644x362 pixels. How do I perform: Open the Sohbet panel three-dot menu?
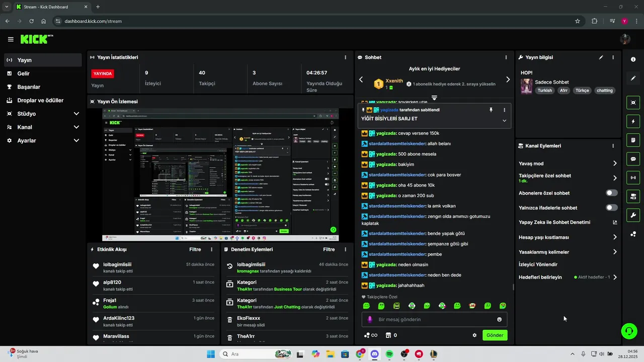506,57
